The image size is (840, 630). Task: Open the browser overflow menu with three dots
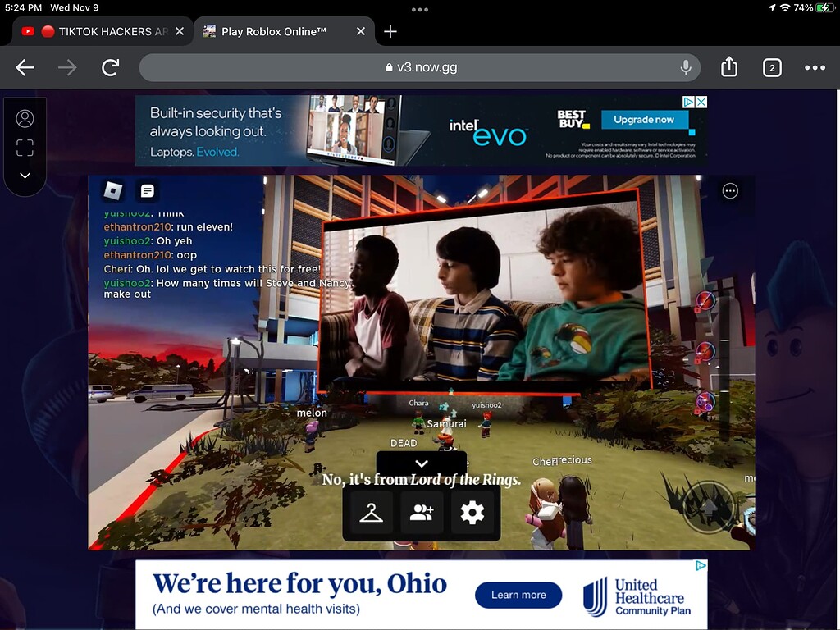(x=815, y=67)
